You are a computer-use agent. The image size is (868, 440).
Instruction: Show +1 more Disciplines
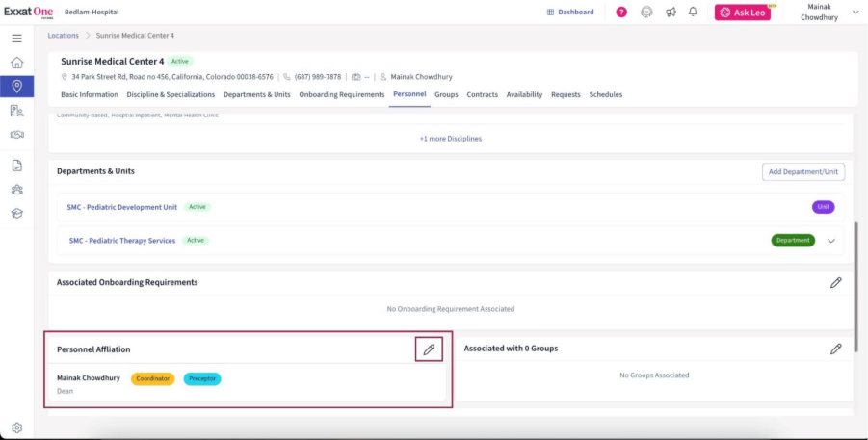click(451, 139)
